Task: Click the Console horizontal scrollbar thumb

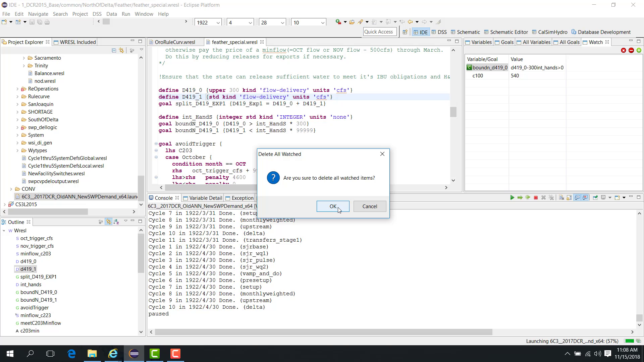Action: [323, 332]
